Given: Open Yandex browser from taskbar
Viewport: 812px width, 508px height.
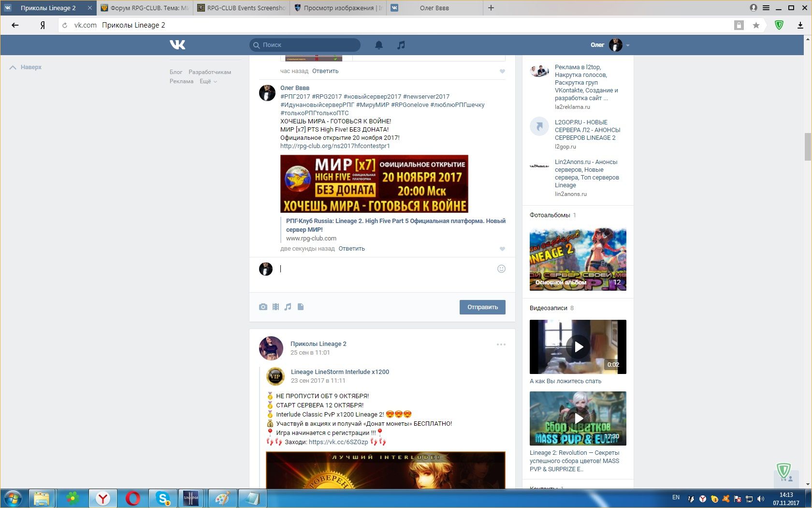Looking at the screenshot, I should coord(103,498).
